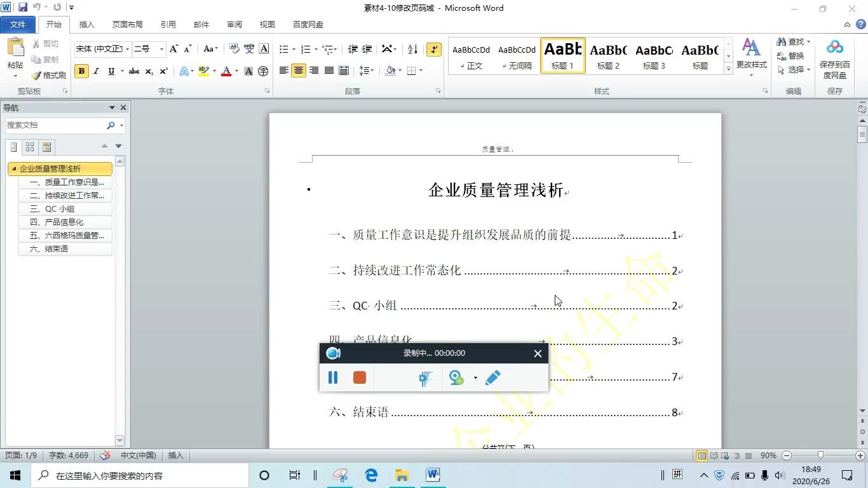Image resolution: width=868 pixels, height=488 pixels.
Task: Click the Subscript icon
Action: tap(149, 71)
